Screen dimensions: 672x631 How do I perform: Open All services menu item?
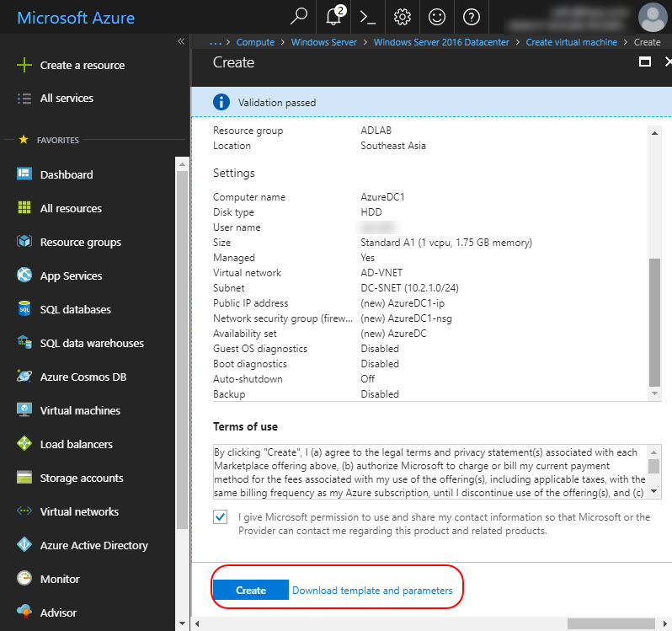(67, 99)
